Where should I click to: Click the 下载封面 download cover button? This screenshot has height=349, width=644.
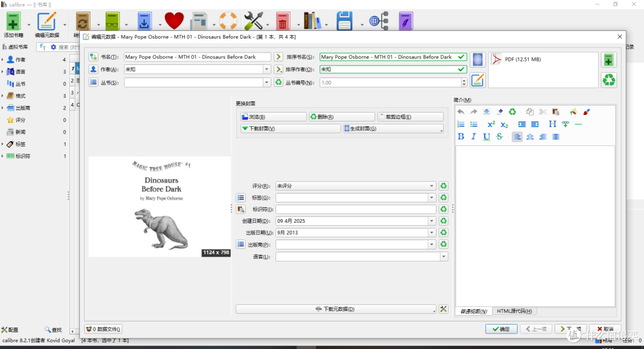tap(290, 129)
